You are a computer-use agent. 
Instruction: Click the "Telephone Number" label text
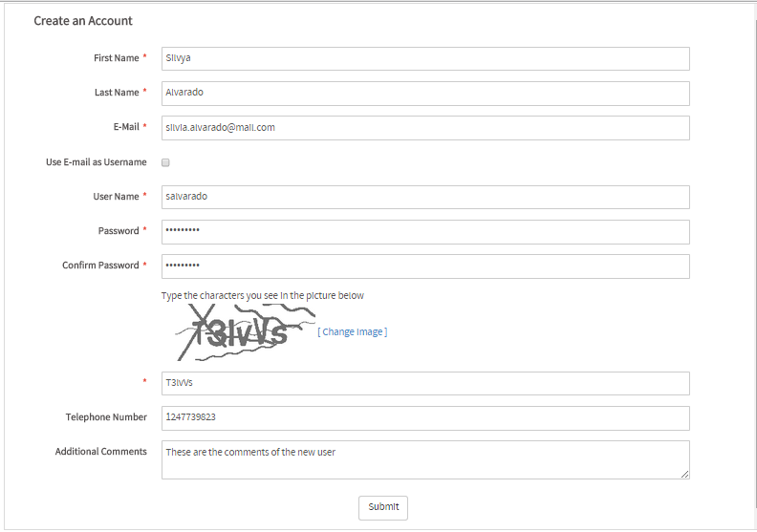[106, 417]
